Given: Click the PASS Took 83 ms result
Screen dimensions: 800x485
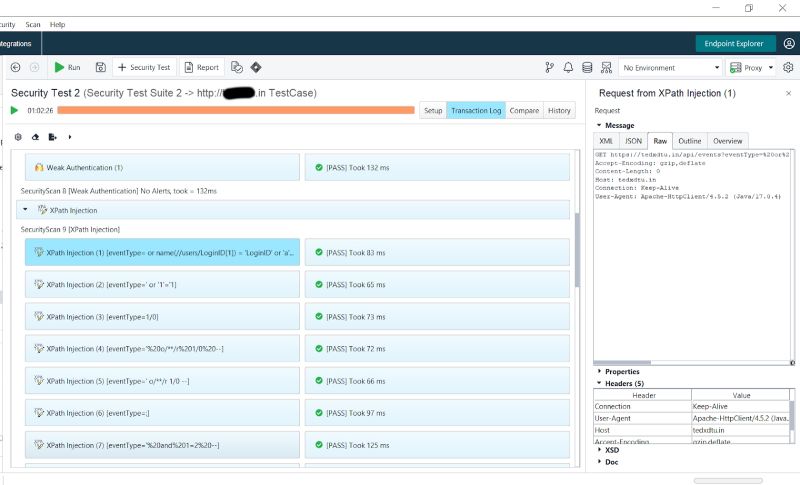Looking at the screenshot, I should 437,252.
